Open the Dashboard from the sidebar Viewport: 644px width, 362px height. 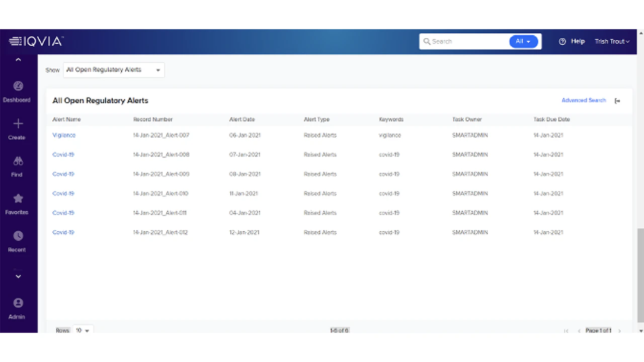(18, 90)
